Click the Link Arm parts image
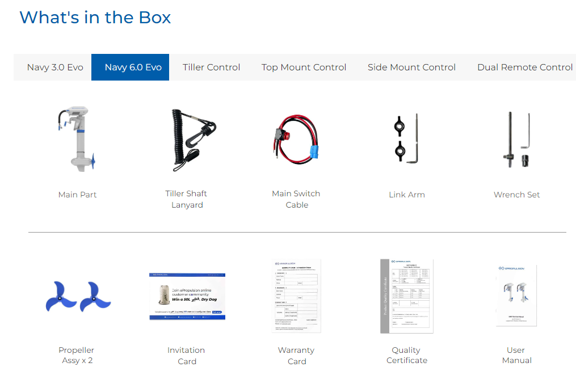 coord(406,140)
